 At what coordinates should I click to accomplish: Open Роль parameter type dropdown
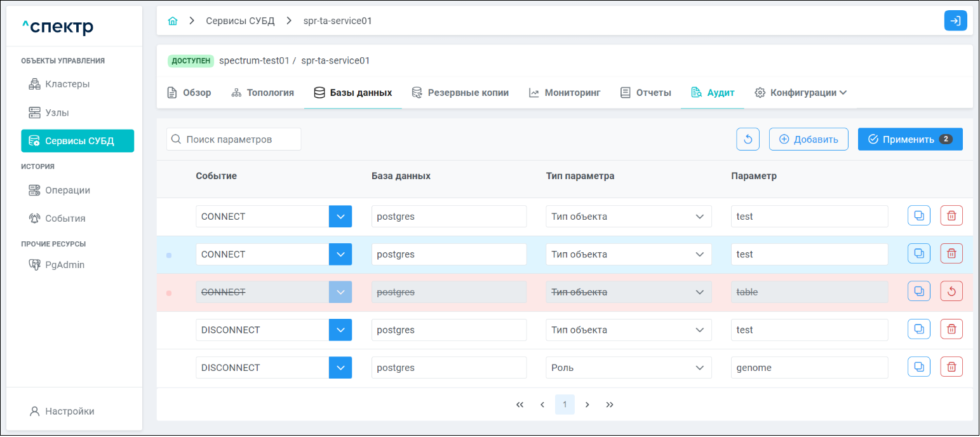pos(628,368)
